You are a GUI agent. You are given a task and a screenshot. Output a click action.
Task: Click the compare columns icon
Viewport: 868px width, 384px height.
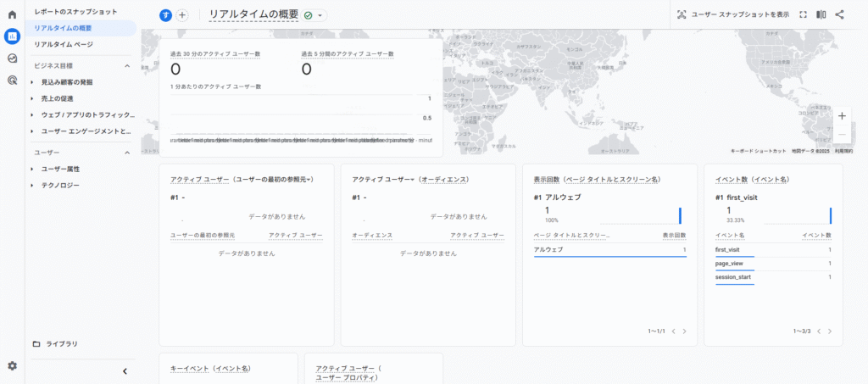pos(821,14)
